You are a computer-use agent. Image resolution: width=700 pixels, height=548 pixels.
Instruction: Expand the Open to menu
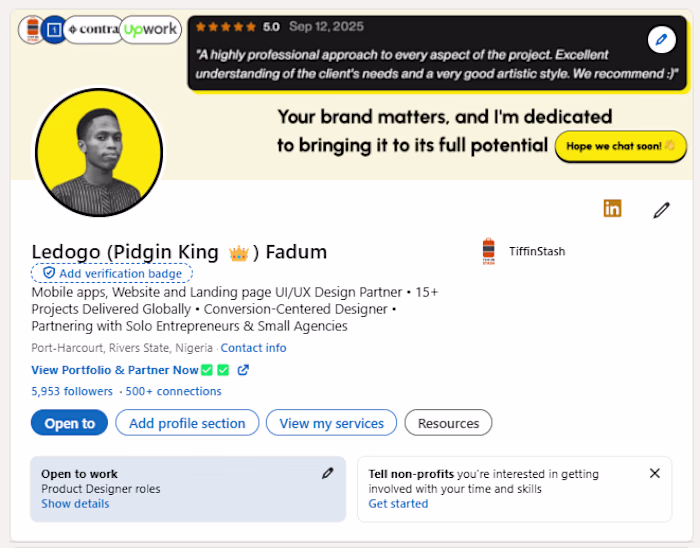(69, 423)
